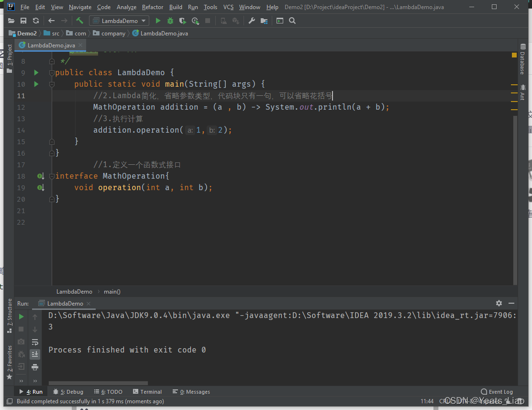Screen dimensions: 532x410
Task: Collapse the LambdaDemo class code fold
Action: (52, 73)
